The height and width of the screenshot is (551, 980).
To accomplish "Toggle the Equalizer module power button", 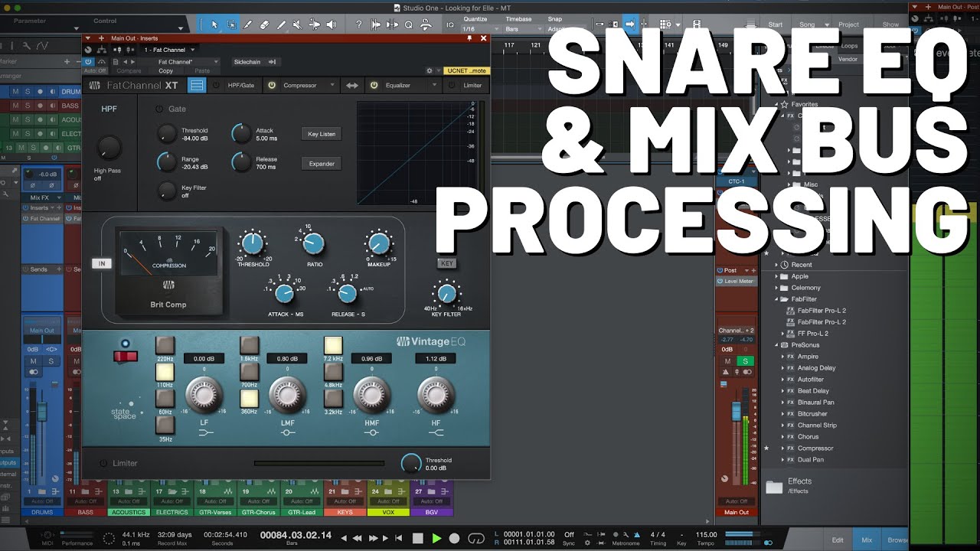I will 374,85.
